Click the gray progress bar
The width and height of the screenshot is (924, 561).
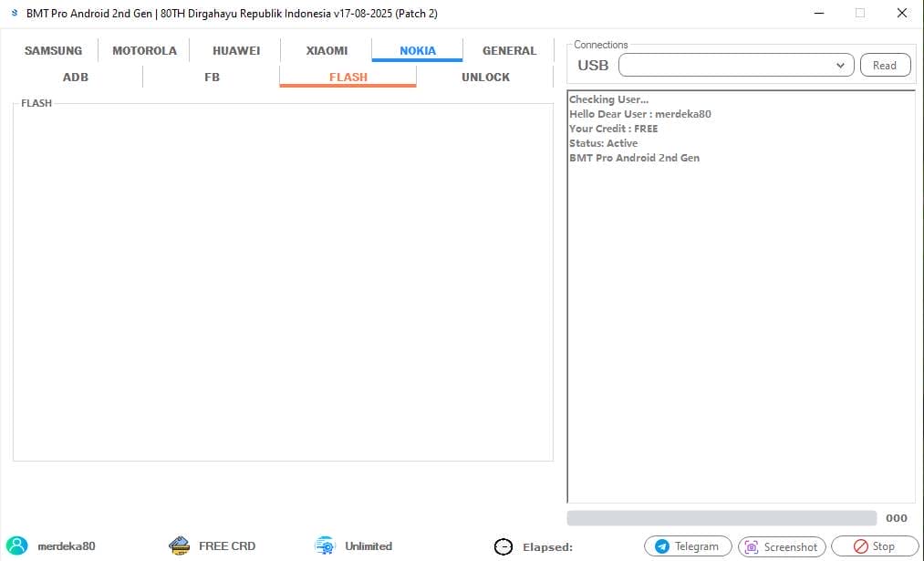pos(721,518)
